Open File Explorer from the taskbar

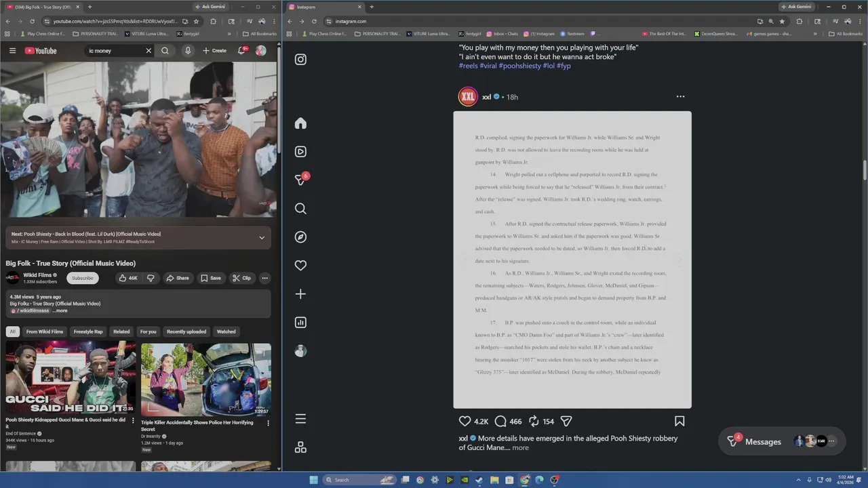(494, 480)
